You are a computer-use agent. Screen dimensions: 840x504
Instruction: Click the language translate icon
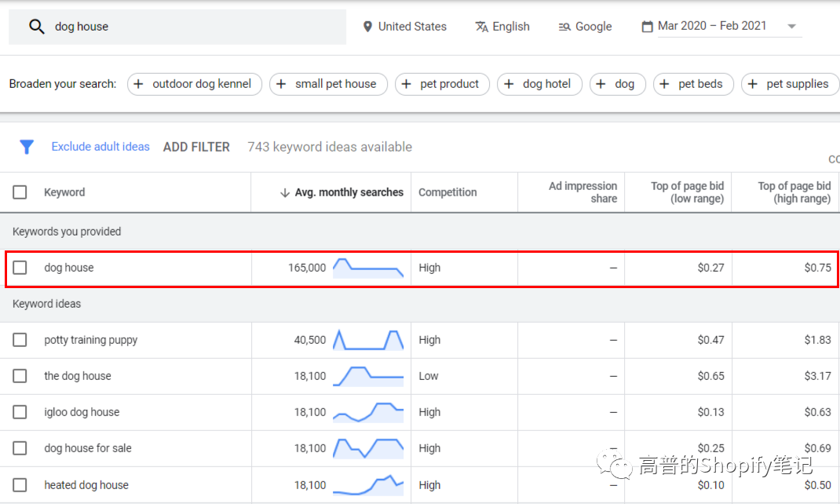pyautogui.click(x=481, y=27)
